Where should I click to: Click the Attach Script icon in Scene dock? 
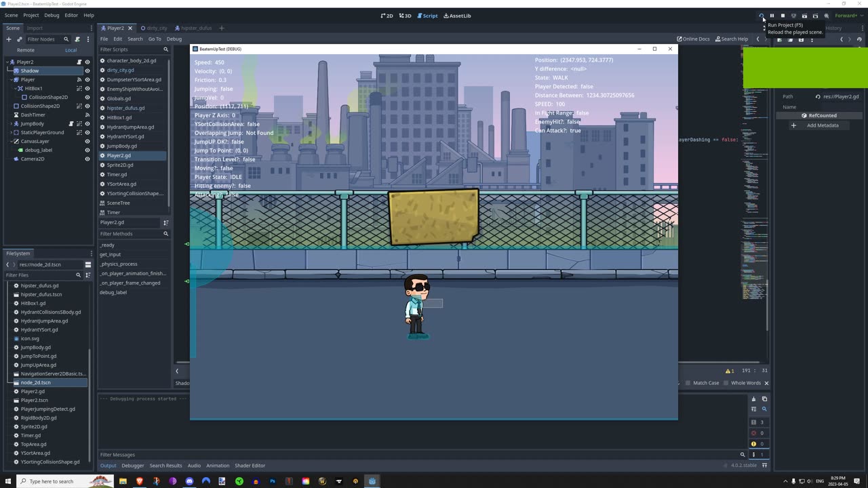(77, 39)
